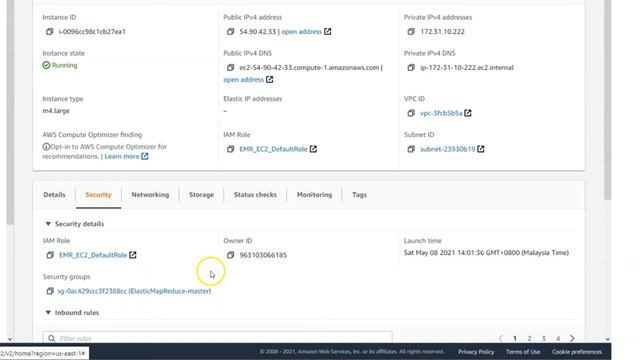This screenshot has height=360, width=640.
Task: Click external link icon after DNS open address
Action: point(270,80)
